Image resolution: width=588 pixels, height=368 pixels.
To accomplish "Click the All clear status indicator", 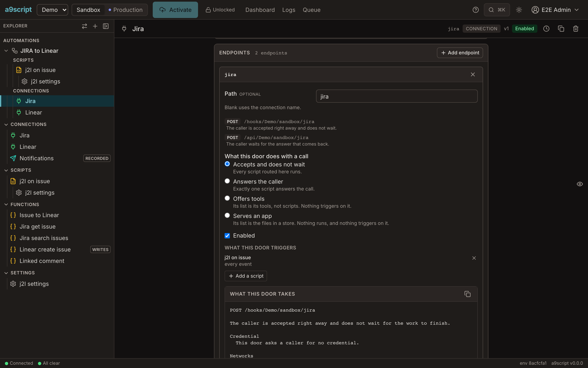I will 49,363.
